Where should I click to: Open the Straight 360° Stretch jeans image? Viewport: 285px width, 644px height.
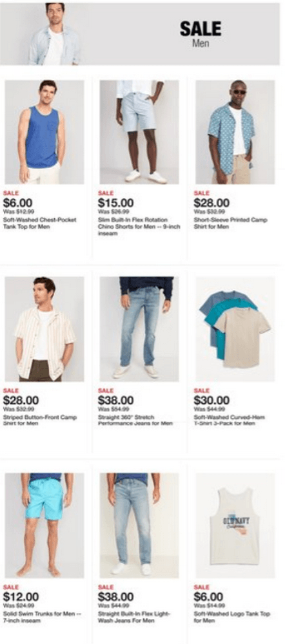[139, 329]
